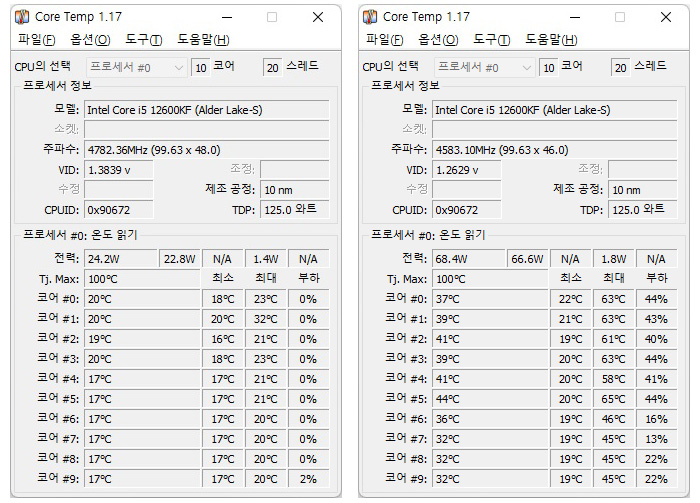Click TDP field in left window
Screen dimensions: 700x503
pyautogui.click(x=295, y=210)
